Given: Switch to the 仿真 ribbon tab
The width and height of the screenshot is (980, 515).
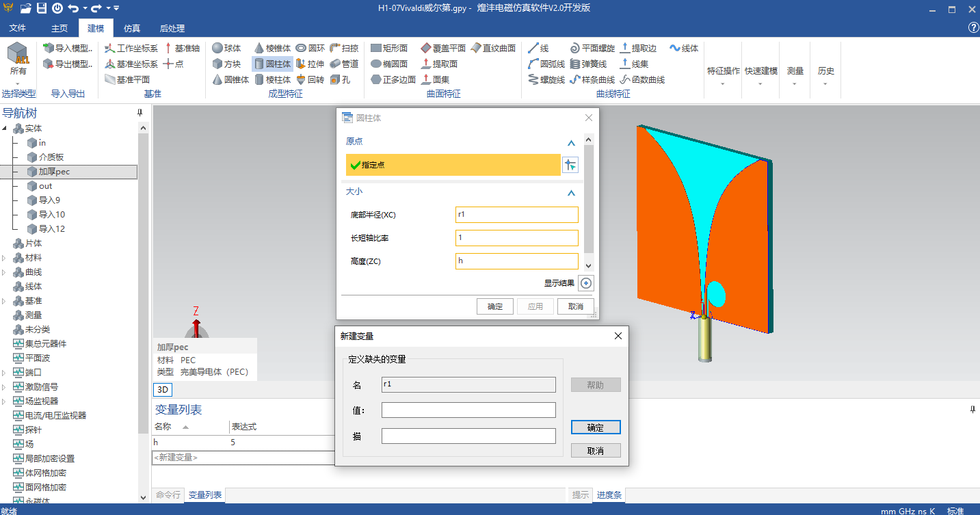Looking at the screenshot, I should pyautogui.click(x=132, y=28).
